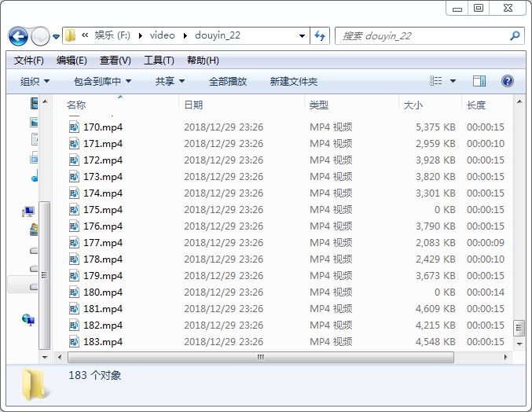
Task: Click the search douyin_22 input field
Action: pos(423,35)
